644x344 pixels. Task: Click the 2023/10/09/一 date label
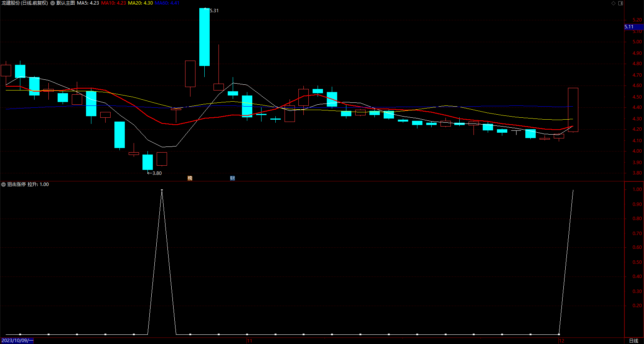pos(17,341)
